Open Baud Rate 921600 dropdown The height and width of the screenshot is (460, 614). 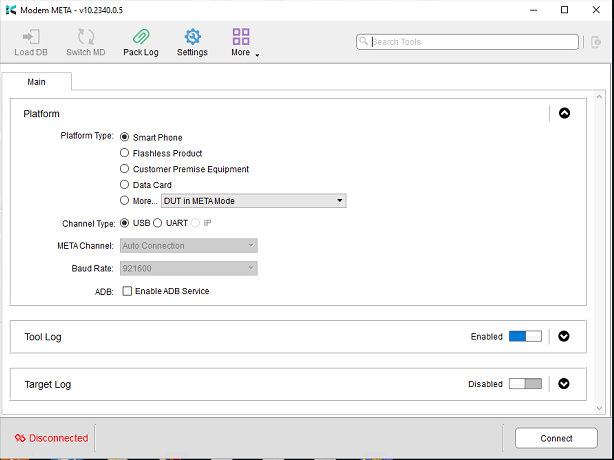189,269
